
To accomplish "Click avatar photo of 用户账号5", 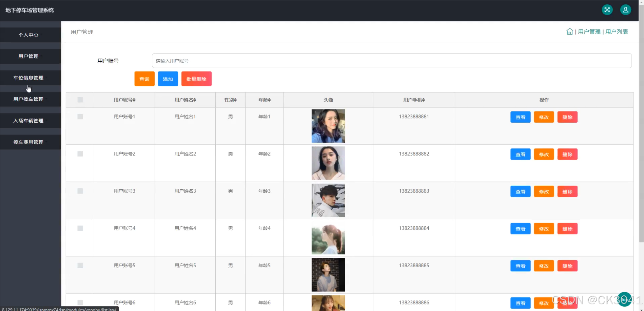I will (328, 275).
